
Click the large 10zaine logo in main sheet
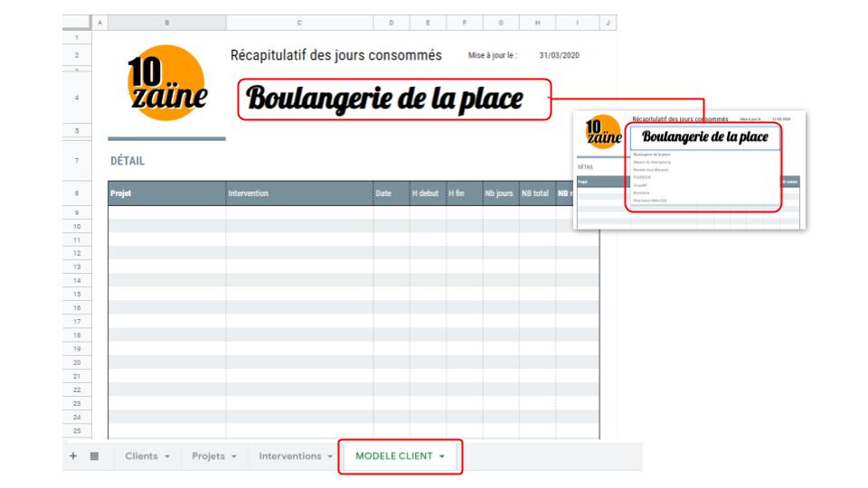pyautogui.click(x=167, y=83)
